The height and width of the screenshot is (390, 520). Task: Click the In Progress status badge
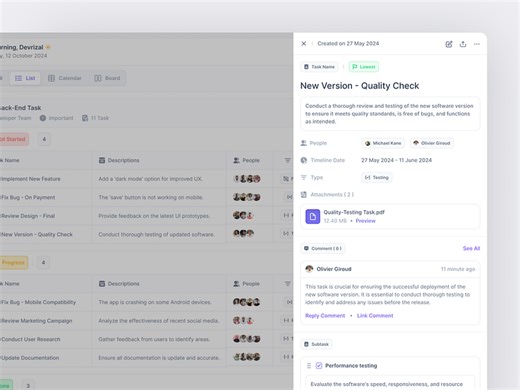13,263
